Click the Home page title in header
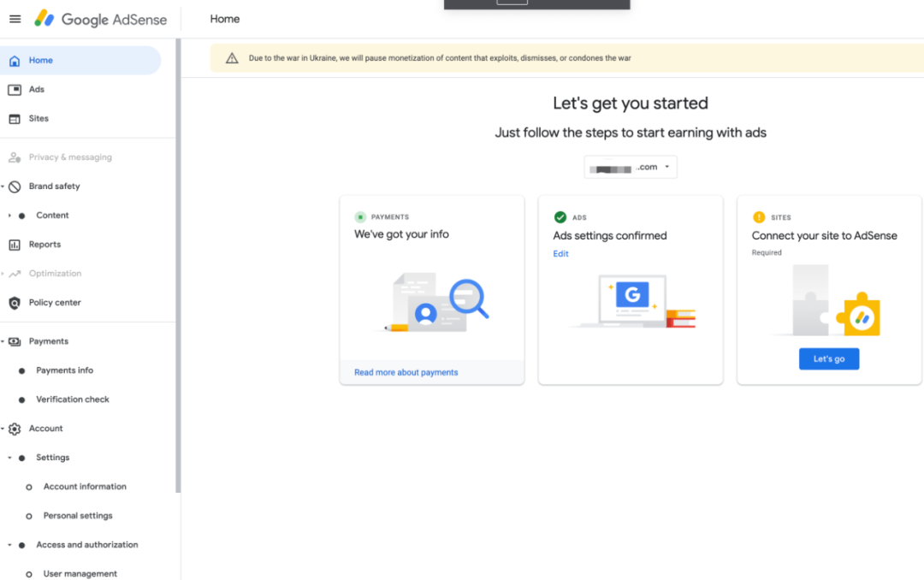 (x=224, y=19)
